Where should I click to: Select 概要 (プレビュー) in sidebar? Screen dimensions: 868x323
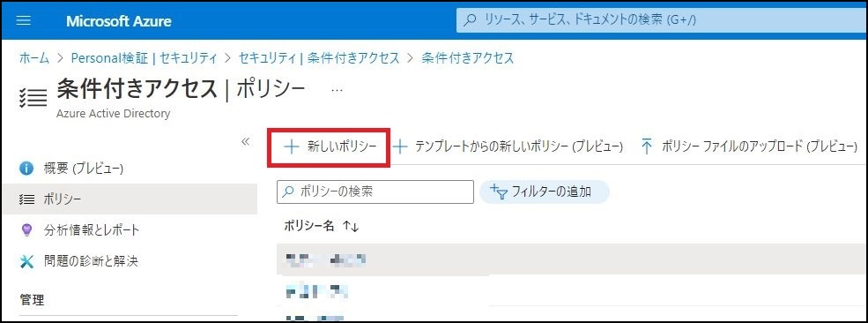[x=129, y=168]
